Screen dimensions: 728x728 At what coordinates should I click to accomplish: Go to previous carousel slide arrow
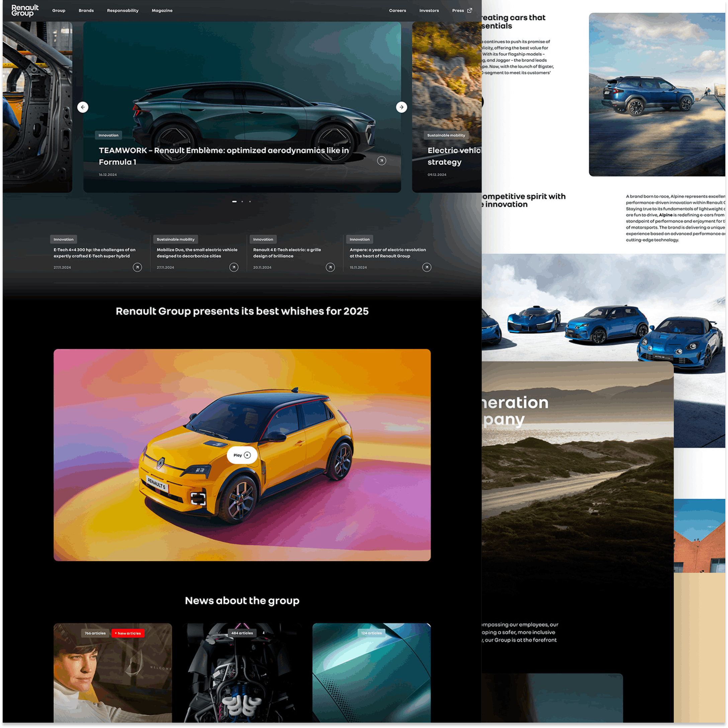click(83, 107)
